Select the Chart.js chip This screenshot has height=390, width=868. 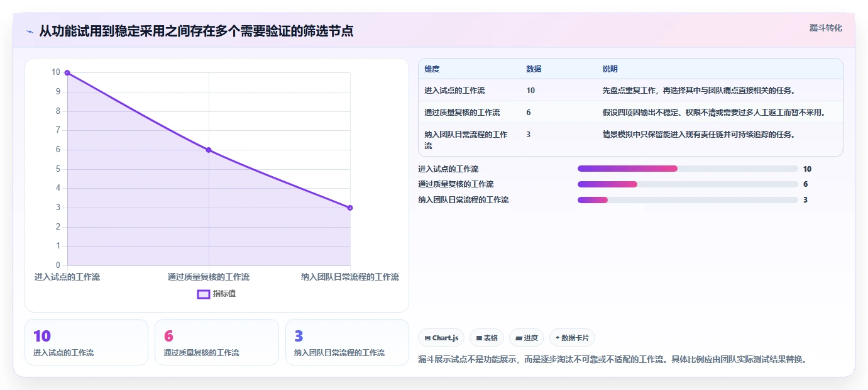(x=442, y=338)
